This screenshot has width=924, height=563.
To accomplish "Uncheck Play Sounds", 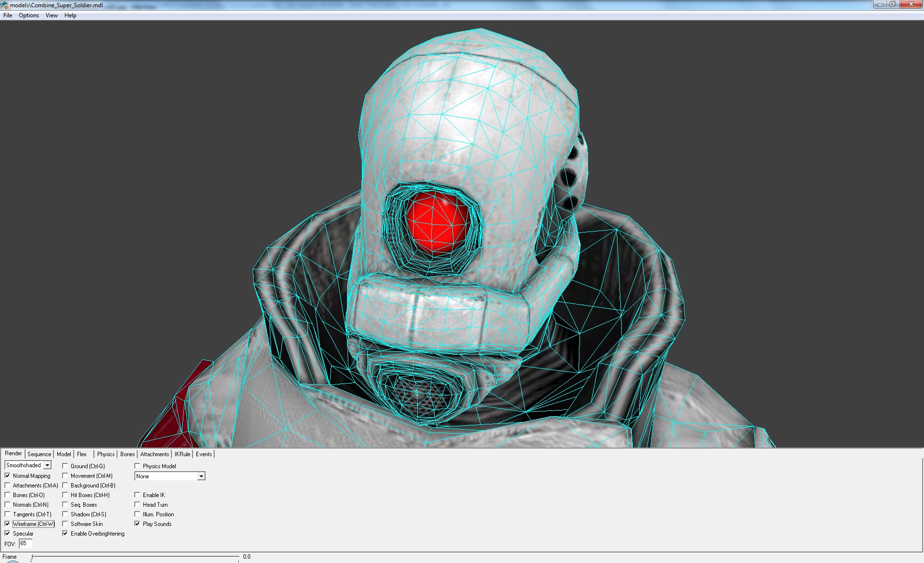I will pyautogui.click(x=138, y=524).
